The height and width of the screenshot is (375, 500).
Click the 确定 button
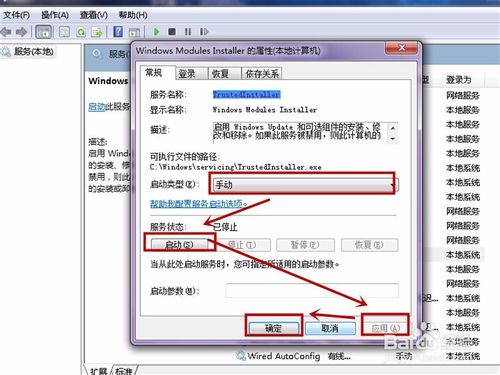[x=274, y=328]
